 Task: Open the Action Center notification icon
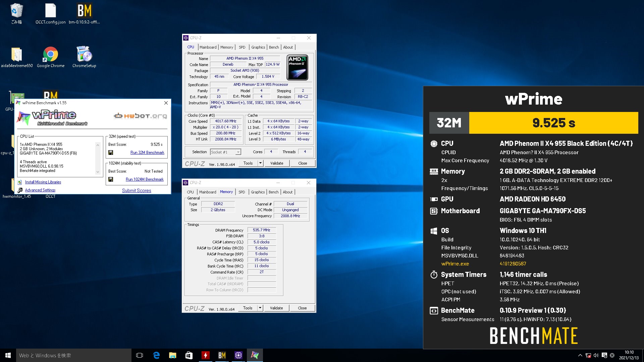[x=604, y=355]
